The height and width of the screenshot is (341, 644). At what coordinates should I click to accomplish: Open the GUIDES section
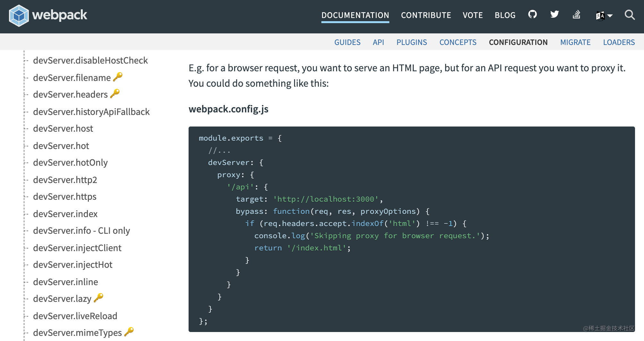pyautogui.click(x=347, y=42)
